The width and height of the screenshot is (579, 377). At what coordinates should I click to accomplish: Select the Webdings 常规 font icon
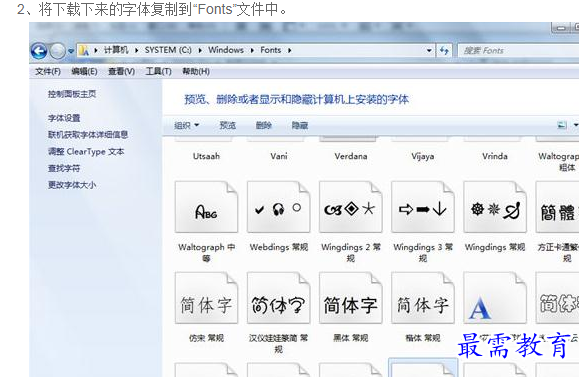tap(278, 207)
